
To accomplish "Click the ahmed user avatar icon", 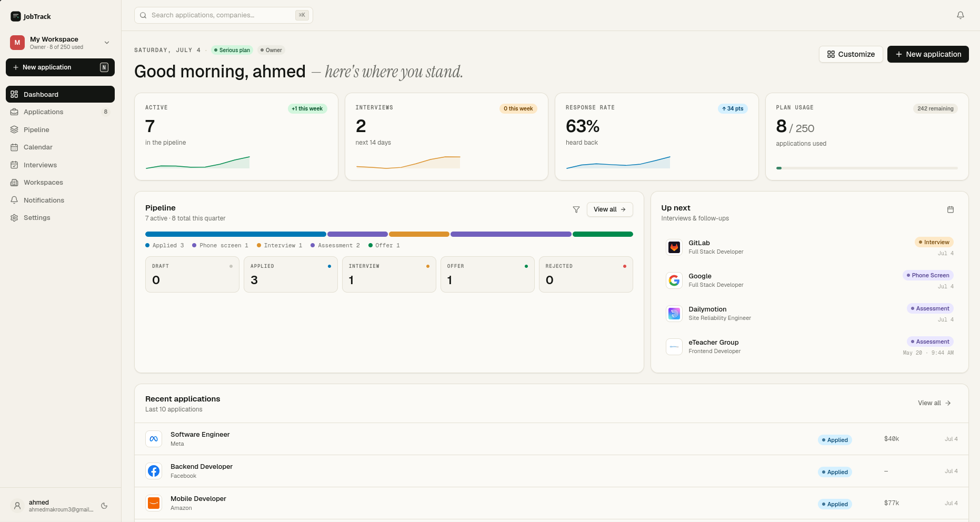I will 17,506.
